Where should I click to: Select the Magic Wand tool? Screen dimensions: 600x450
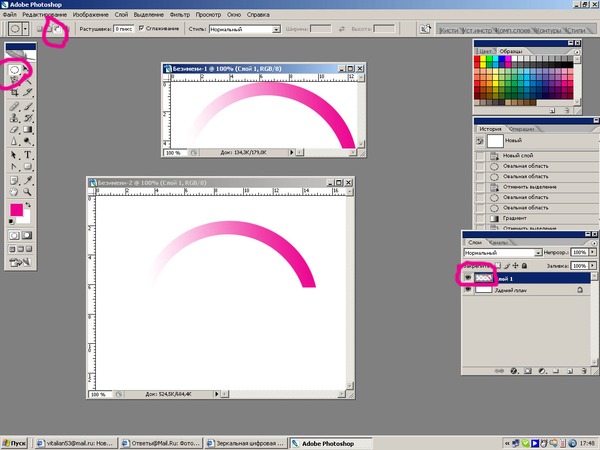coord(27,81)
